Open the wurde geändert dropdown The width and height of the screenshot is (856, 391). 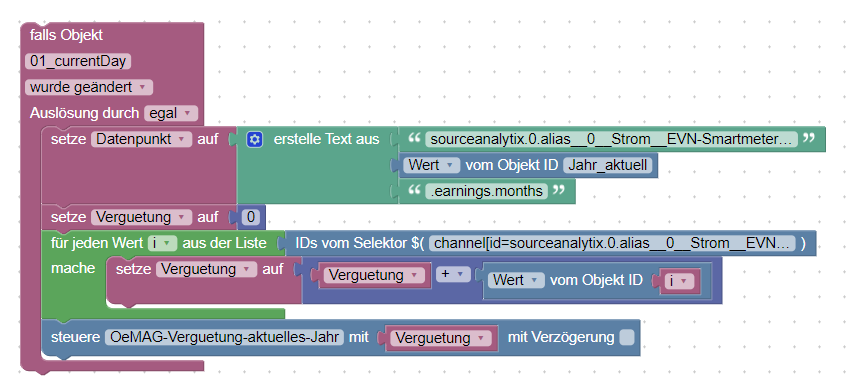coord(89,87)
